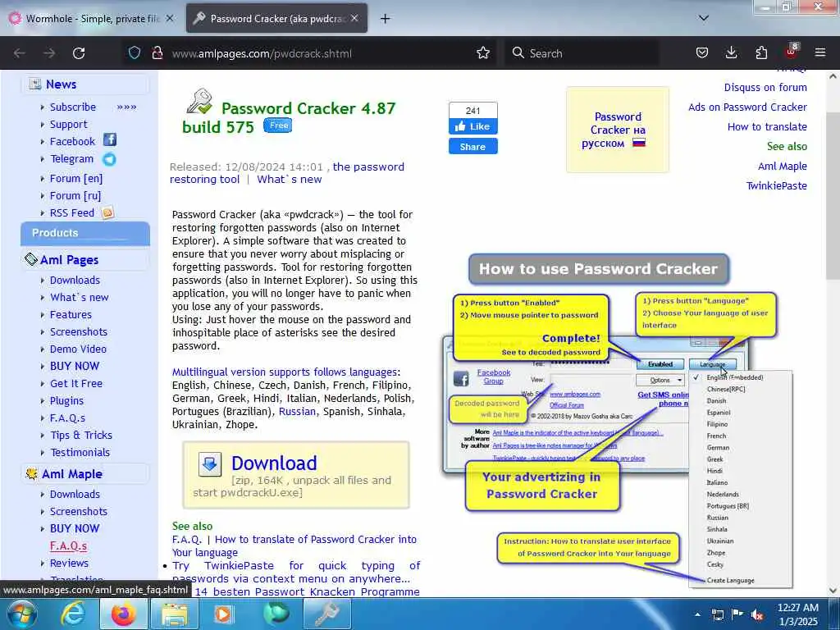Click the Free badge next to title

277,126
